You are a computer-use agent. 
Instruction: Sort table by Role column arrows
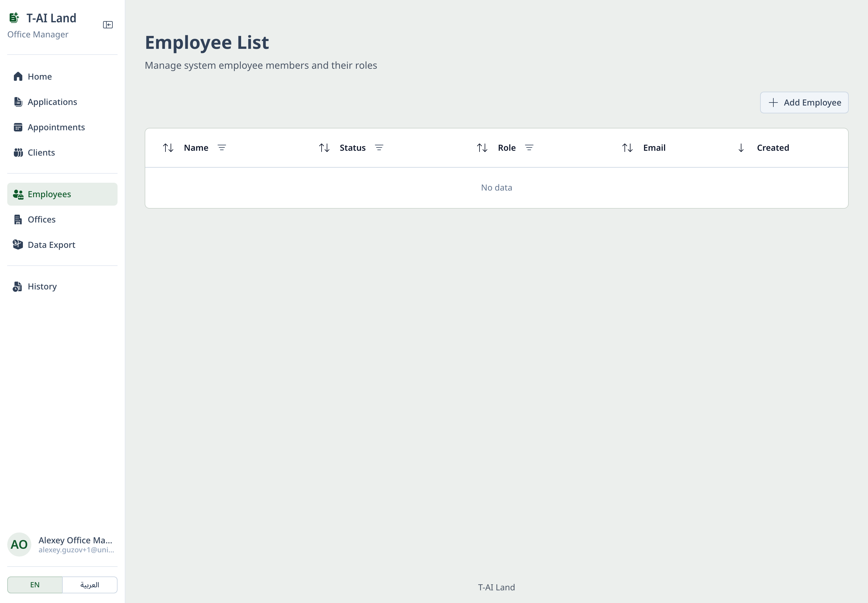[x=482, y=148]
